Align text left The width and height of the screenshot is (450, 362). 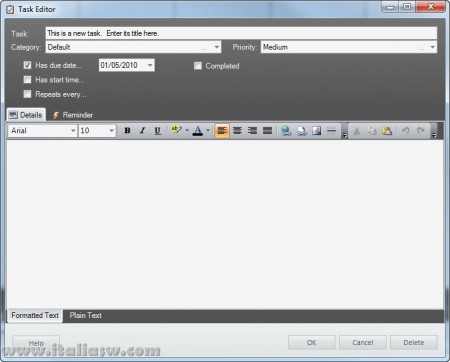click(222, 130)
